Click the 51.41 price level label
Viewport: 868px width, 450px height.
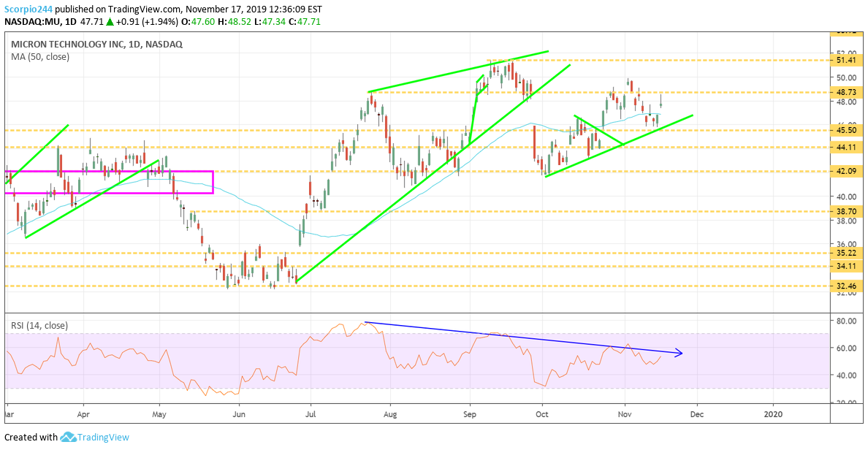point(846,61)
